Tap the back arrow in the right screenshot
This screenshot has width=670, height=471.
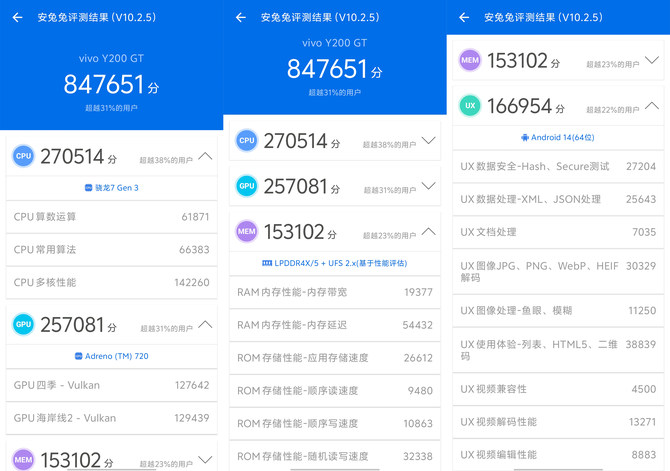click(x=464, y=18)
